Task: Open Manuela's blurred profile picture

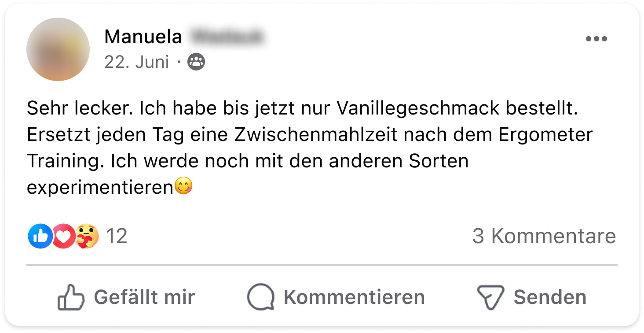Action: (58, 49)
